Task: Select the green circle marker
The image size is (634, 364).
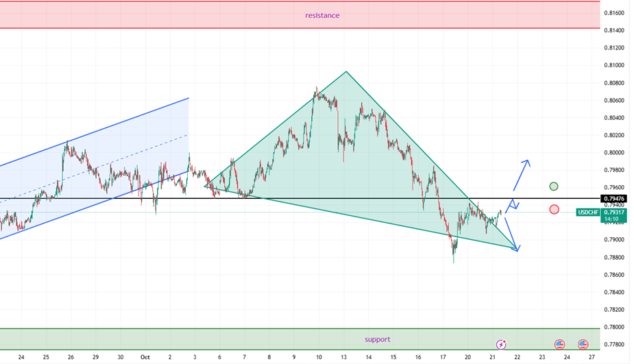Action: (554, 186)
